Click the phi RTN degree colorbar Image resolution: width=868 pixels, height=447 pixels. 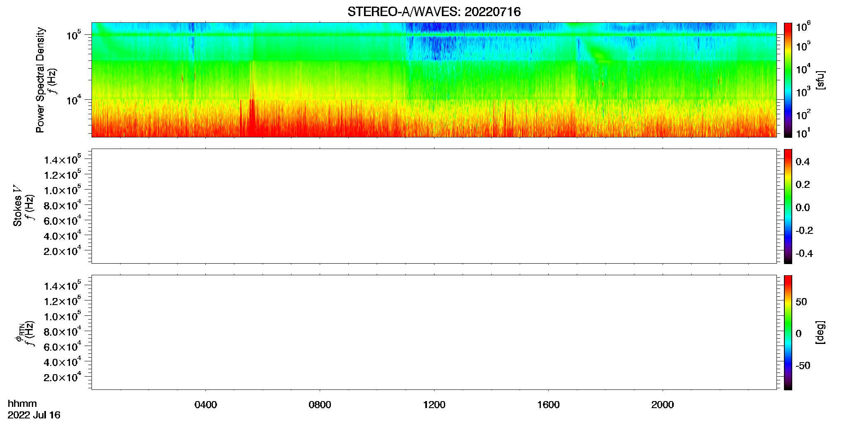click(788, 332)
